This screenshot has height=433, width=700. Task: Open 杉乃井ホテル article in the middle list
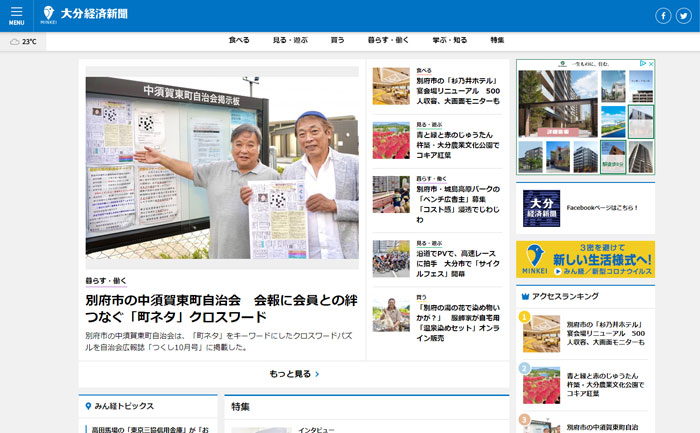coord(458,91)
